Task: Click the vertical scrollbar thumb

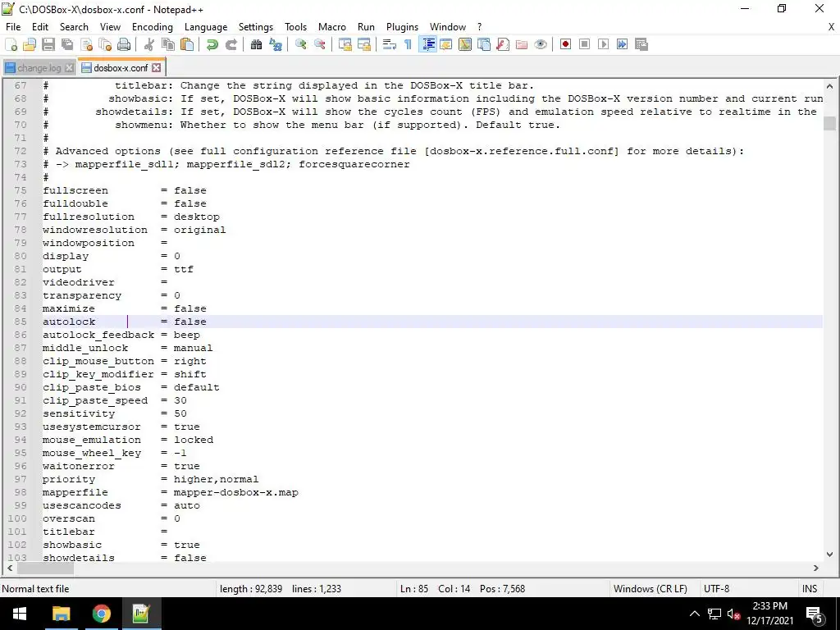Action: pos(830,123)
